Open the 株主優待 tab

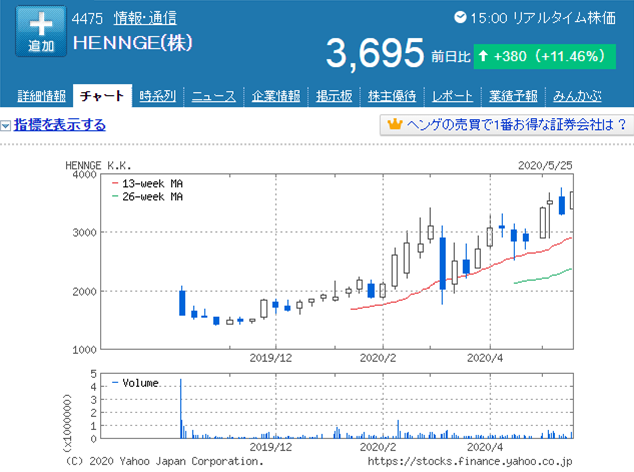392,96
